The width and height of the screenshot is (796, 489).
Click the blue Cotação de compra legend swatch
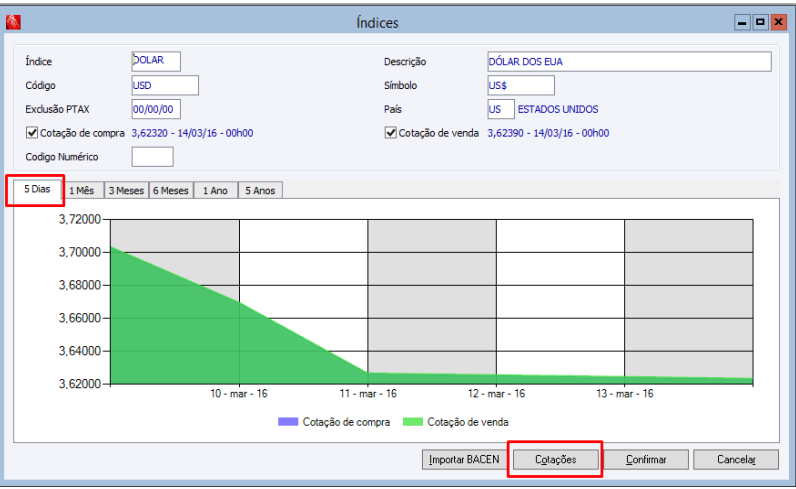[288, 422]
